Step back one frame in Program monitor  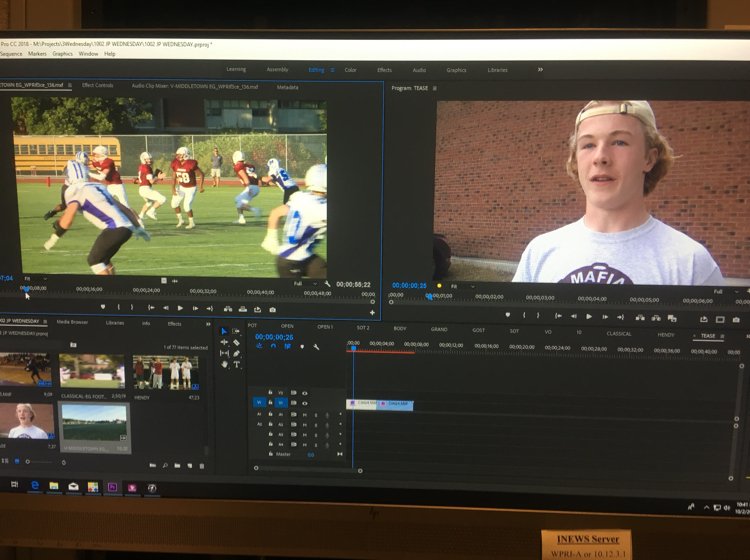(574, 316)
